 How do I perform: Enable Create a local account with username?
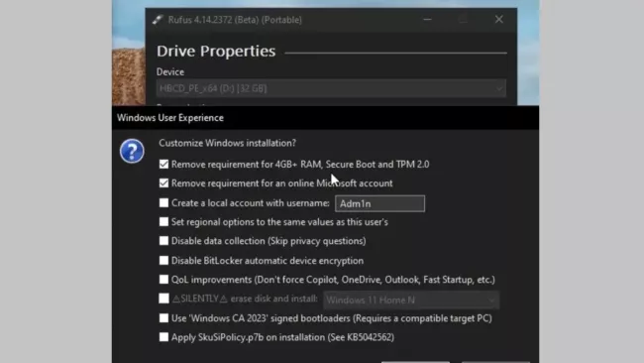[x=163, y=202]
